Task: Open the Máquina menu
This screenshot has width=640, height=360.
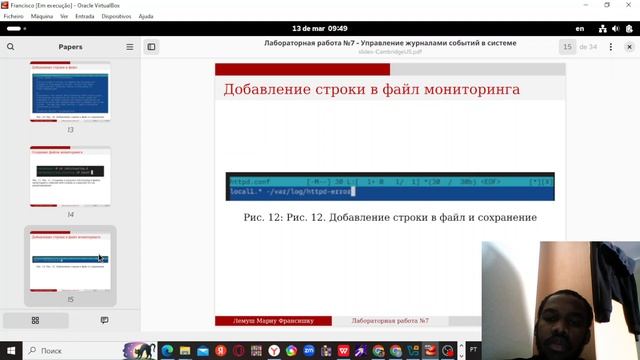Action: pos(42,16)
